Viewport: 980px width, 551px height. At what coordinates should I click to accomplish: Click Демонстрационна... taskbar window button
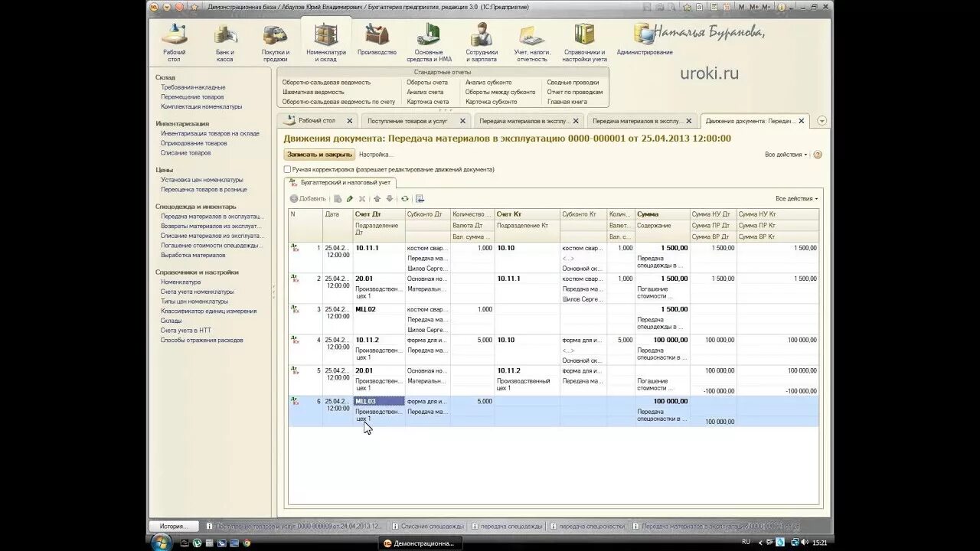pos(420,543)
